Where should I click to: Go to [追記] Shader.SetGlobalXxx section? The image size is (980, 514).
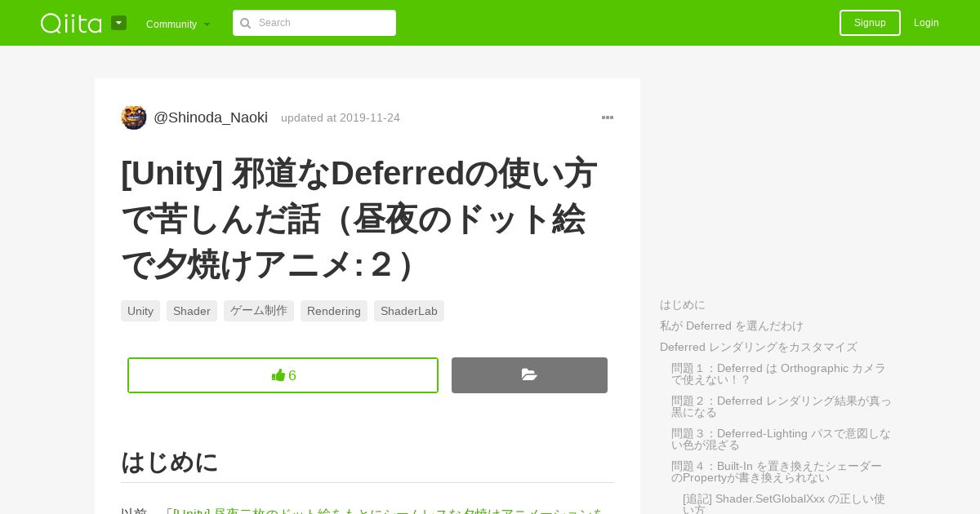coord(784,503)
